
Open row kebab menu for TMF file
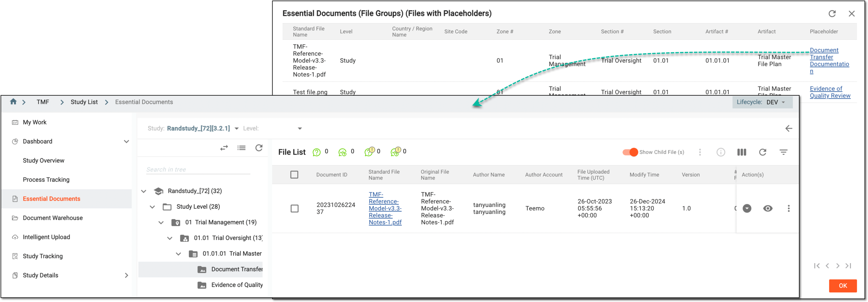(x=788, y=208)
